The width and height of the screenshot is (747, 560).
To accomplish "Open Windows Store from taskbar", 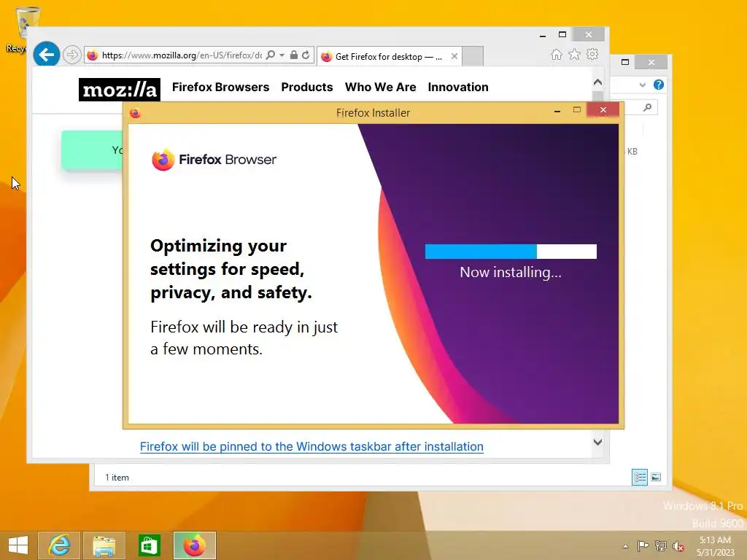I will [x=149, y=545].
